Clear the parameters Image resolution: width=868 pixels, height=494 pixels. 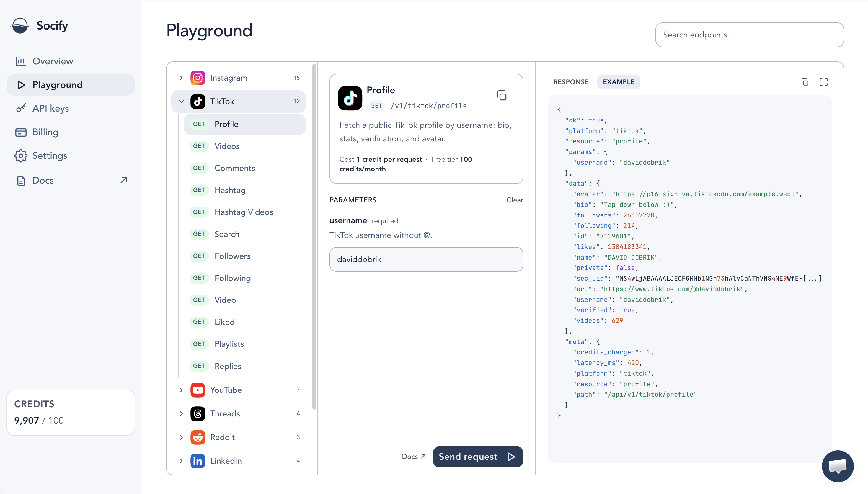tap(514, 200)
